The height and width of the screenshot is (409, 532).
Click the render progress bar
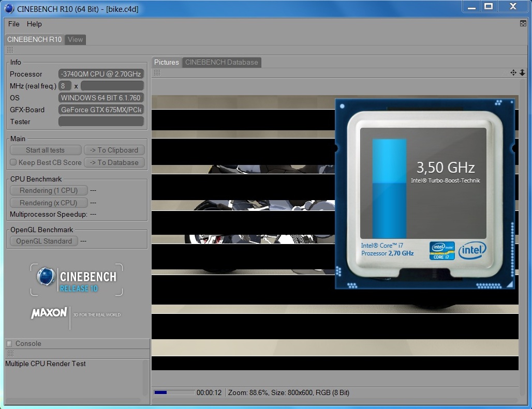click(174, 392)
